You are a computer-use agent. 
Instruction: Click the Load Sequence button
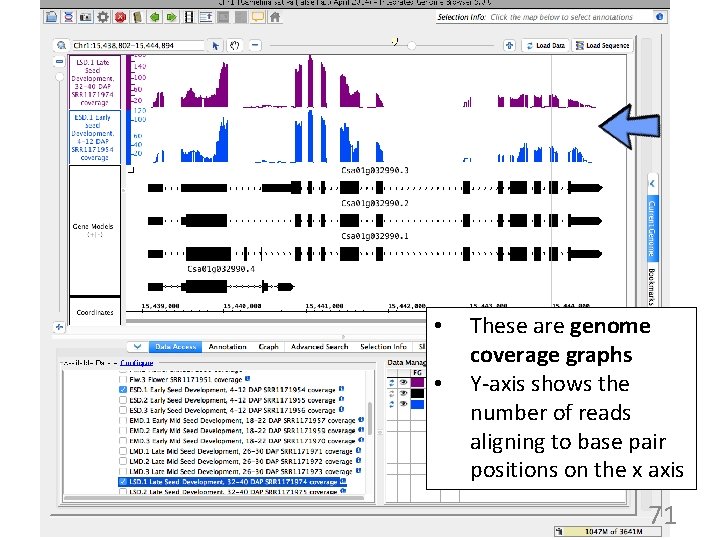602,45
